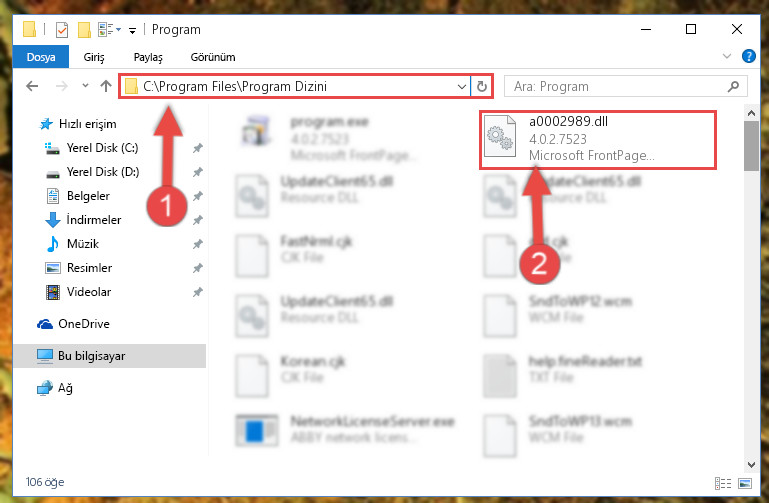Click the up-one-level arrow

click(105, 86)
